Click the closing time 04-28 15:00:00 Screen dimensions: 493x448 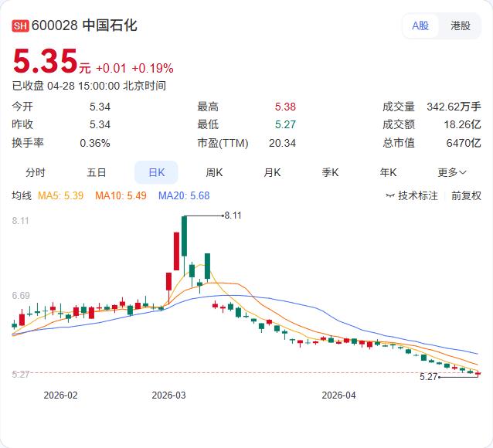coord(83,86)
